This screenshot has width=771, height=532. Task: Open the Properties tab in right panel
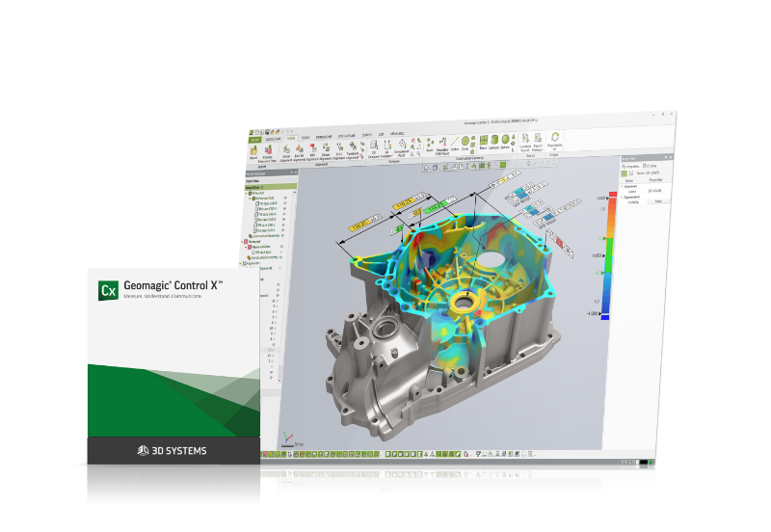630,166
